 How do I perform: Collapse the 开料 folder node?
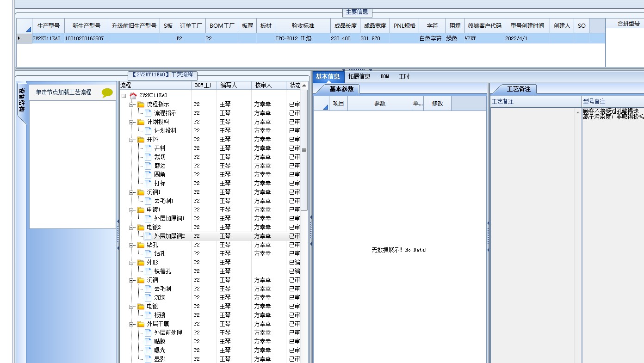point(131,140)
